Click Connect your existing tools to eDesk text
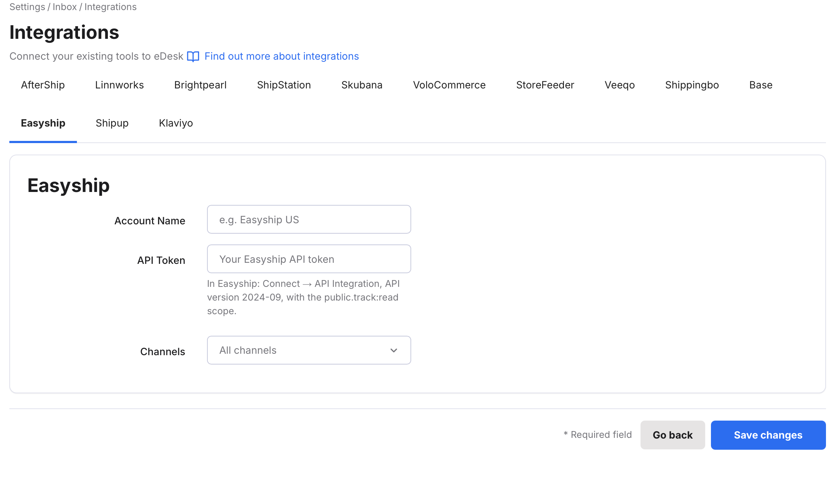Image resolution: width=831 pixels, height=504 pixels. tap(96, 56)
